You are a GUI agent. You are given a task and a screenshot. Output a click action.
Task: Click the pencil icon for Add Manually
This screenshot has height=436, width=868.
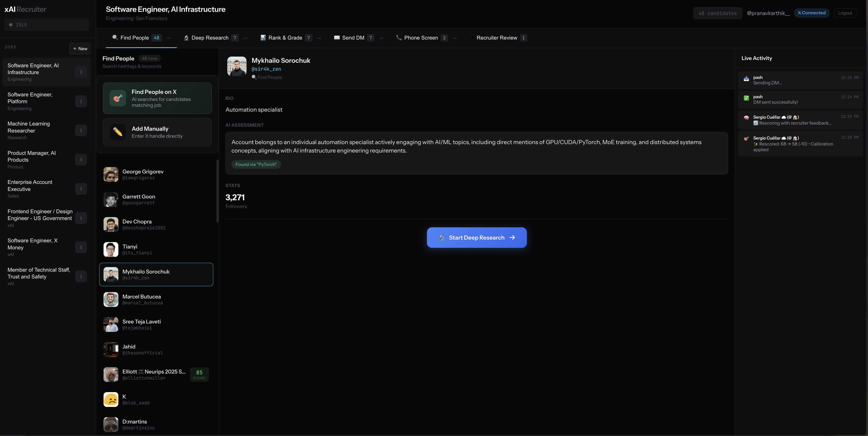(118, 132)
